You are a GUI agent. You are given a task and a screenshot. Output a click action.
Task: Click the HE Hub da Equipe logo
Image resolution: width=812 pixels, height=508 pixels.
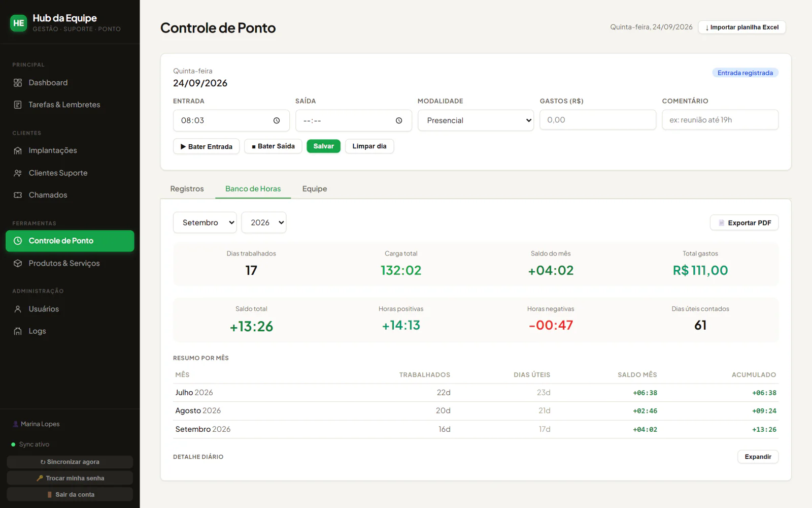coord(19,23)
